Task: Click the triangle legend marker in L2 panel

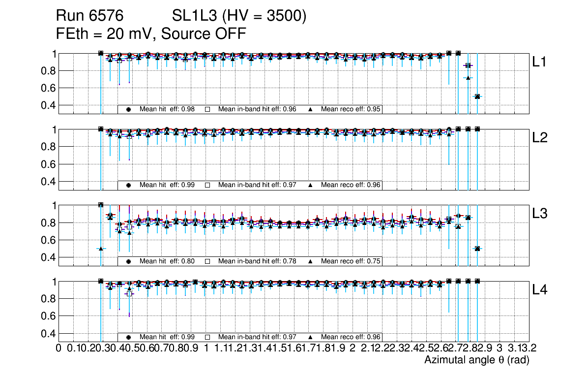Action: pyautogui.click(x=311, y=185)
